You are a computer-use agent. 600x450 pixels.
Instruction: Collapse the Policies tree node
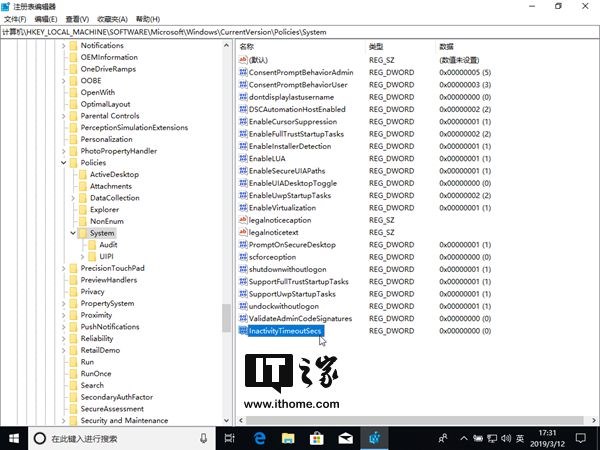64,163
